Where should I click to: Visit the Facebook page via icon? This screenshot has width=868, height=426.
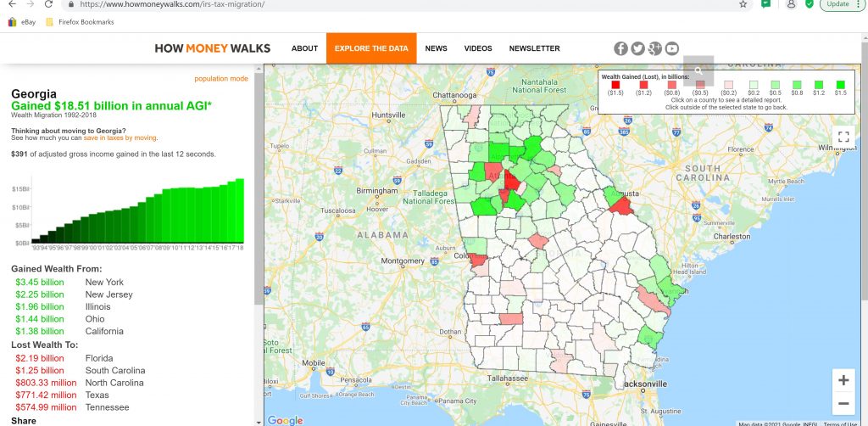click(620, 48)
